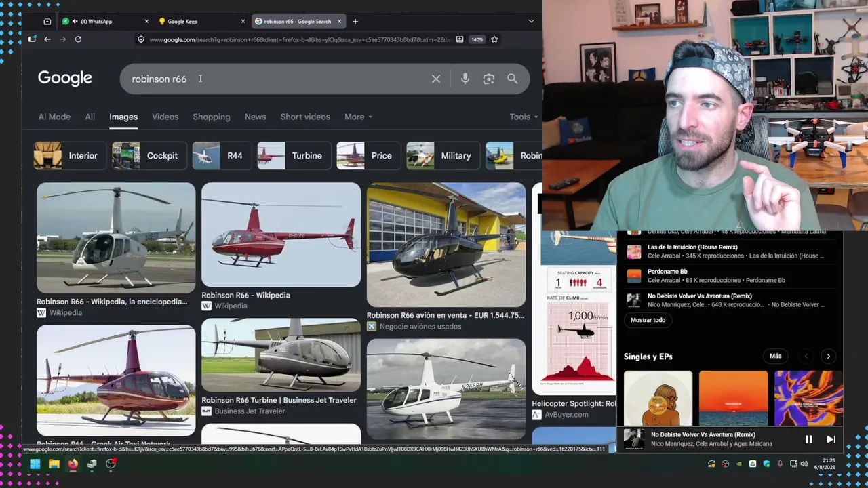The image size is (868, 488).
Task: Clear the search query with the X
Action: click(x=436, y=79)
